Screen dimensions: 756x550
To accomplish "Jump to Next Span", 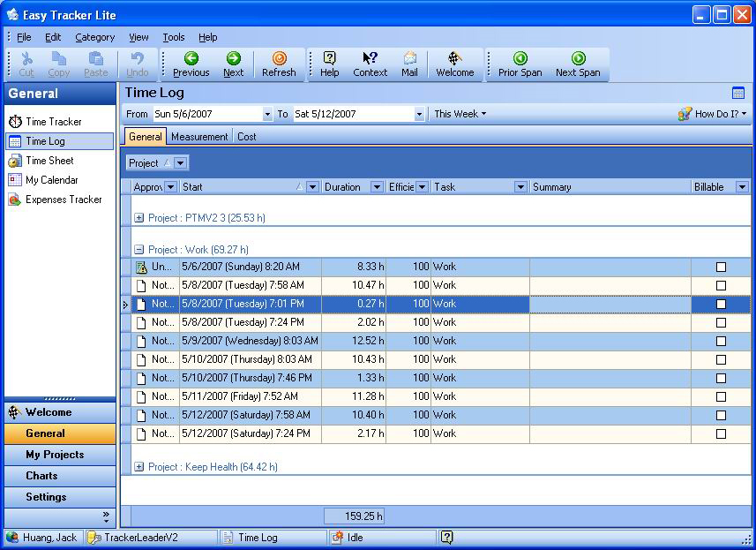I will pyautogui.click(x=578, y=64).
